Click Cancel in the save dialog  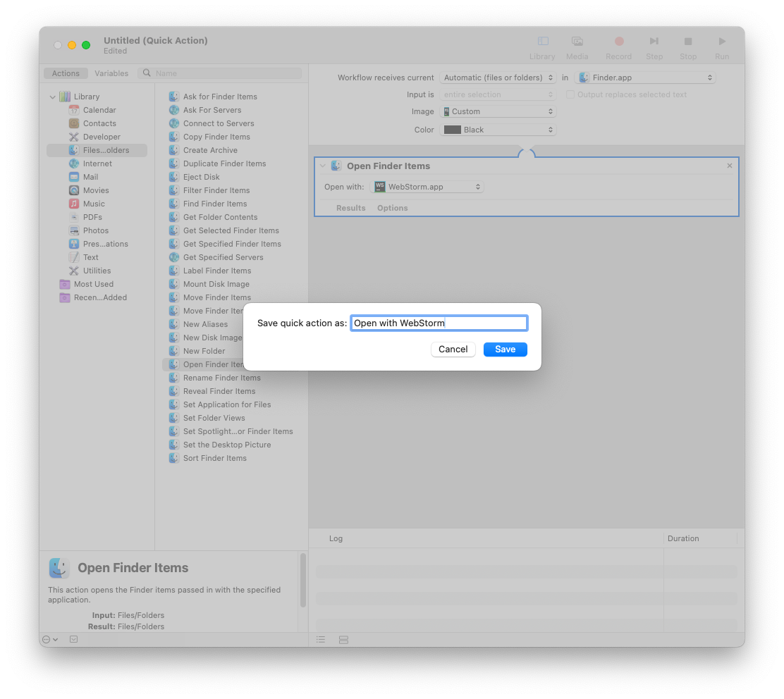point(453,349)
